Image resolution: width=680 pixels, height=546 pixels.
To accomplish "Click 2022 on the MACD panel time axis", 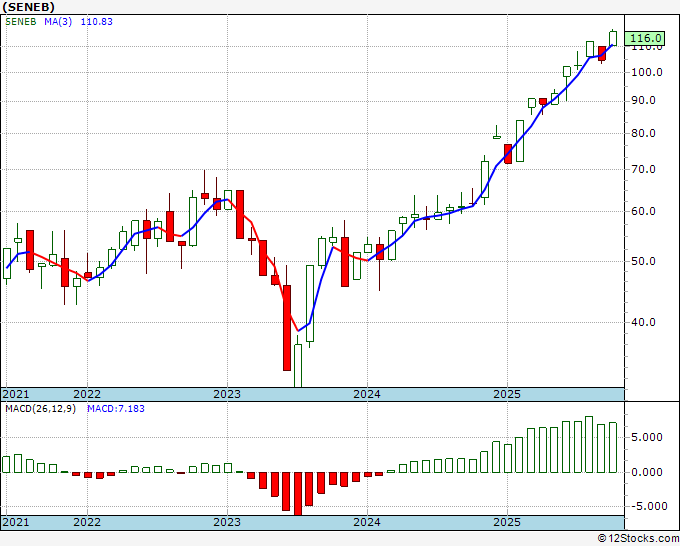I will tap(87, 522).
